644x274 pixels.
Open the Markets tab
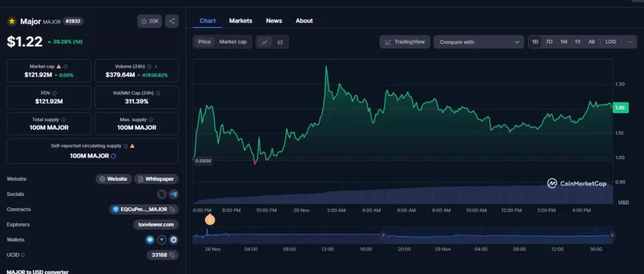[241, 21]
